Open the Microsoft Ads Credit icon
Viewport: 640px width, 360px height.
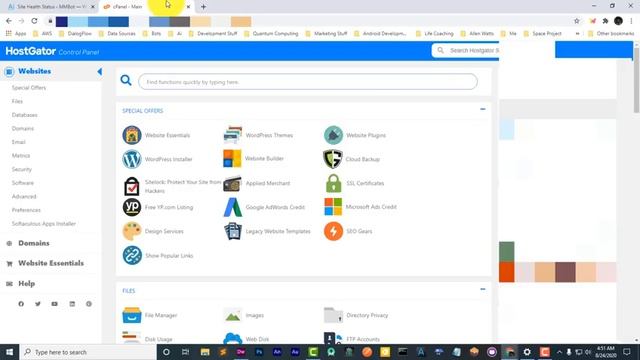click(x=333, y=207)
